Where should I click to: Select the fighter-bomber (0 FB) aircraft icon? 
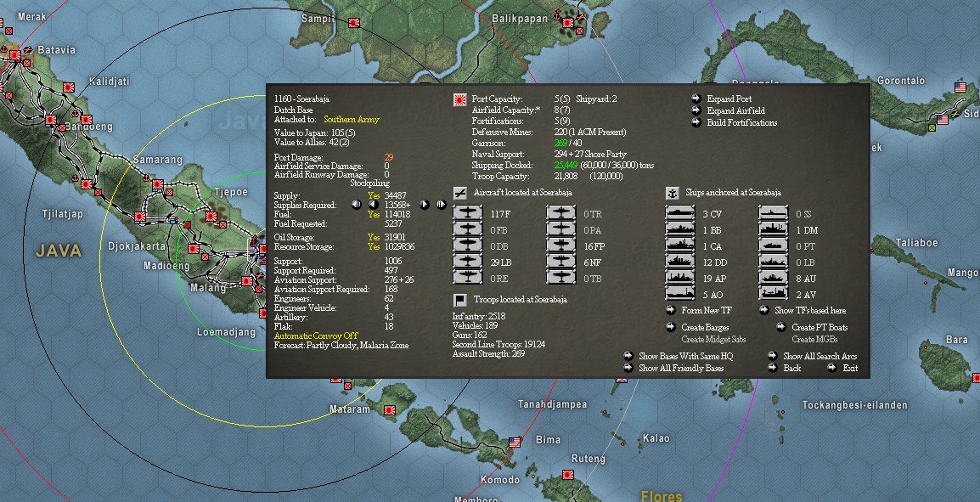point(468,230)
